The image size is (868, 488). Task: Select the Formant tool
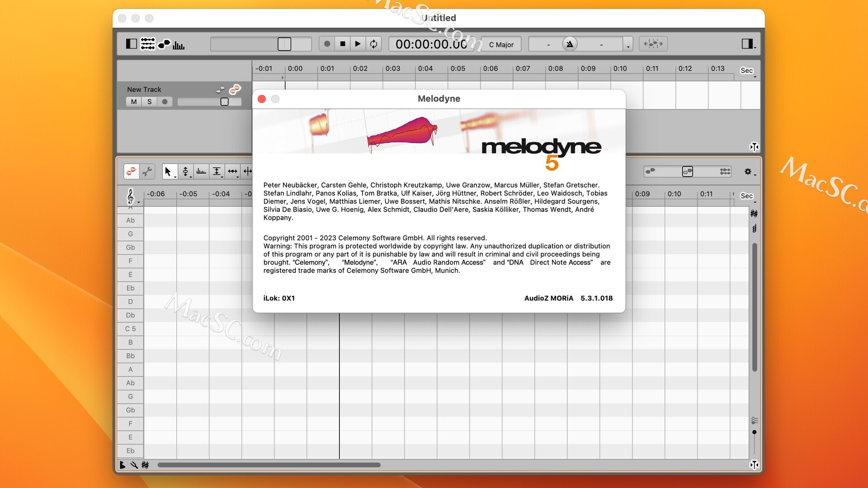pyautogui.click(x=201, y=171)
